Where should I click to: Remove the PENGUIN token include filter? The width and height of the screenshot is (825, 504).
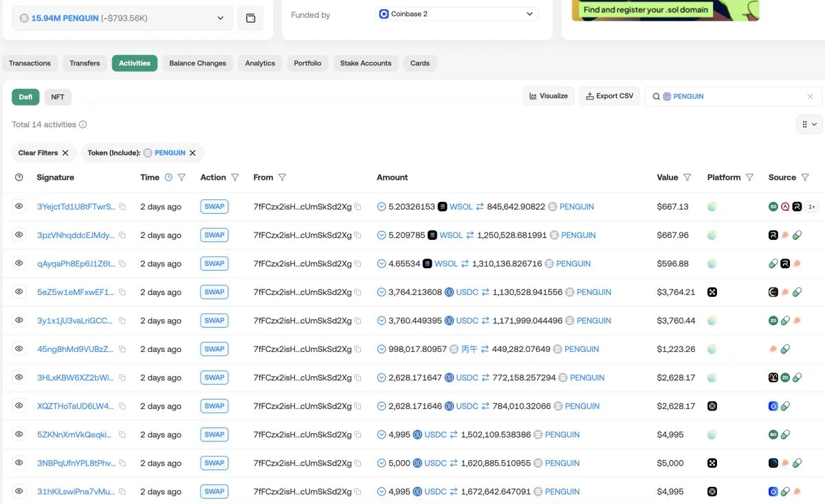click(192, 153)
